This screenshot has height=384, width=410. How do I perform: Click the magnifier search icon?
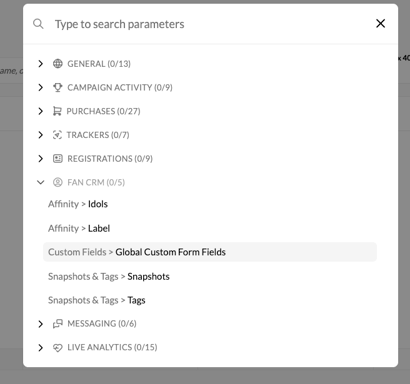(38, 24)
